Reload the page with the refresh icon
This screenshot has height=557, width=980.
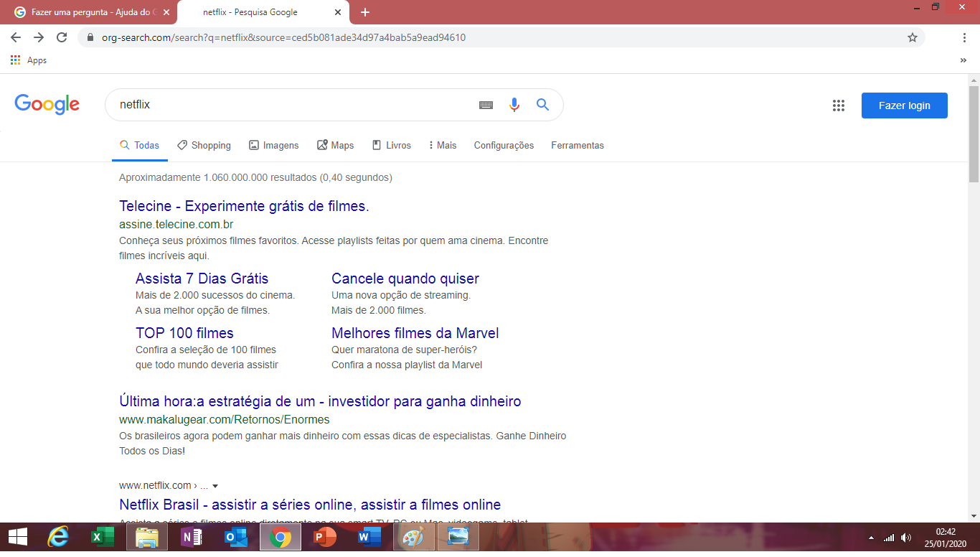tap(62, 37)
